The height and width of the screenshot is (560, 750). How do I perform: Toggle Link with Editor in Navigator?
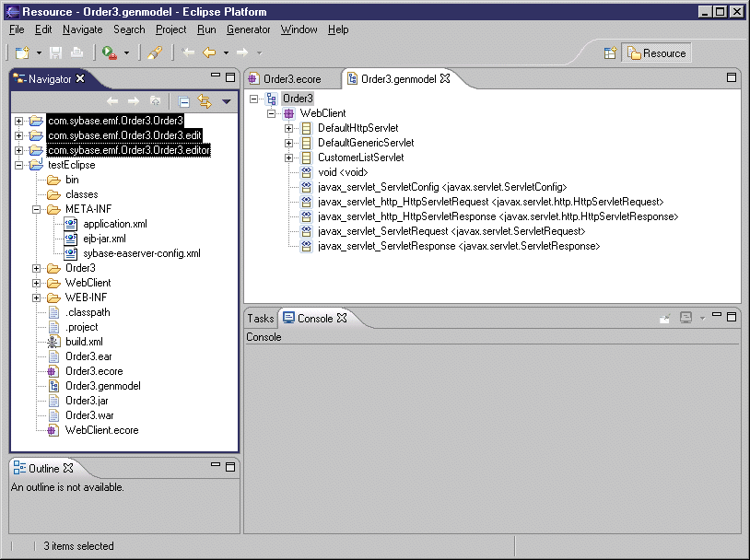point(205,101)
